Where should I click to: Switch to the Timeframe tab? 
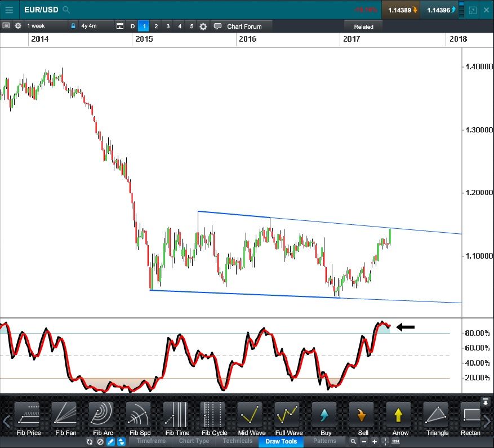pos(151,441)
